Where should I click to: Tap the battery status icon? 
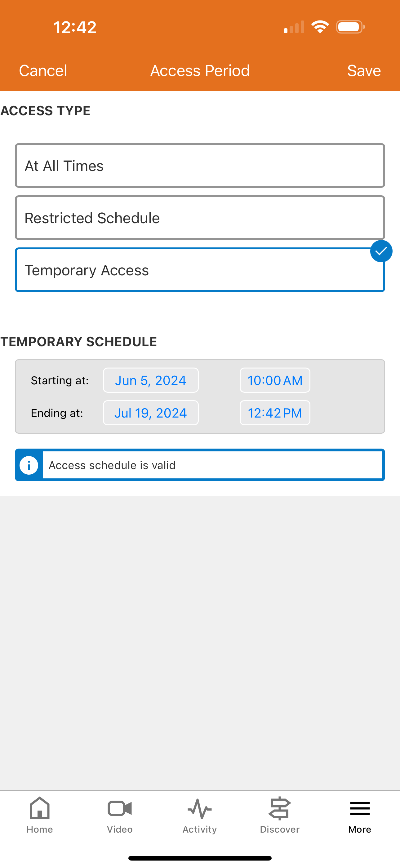pos(350,27)
